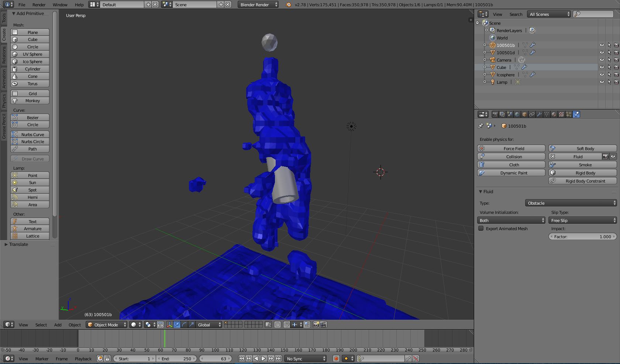
Task: Open the No Sync playback dropdown
Action: point(306,358)
